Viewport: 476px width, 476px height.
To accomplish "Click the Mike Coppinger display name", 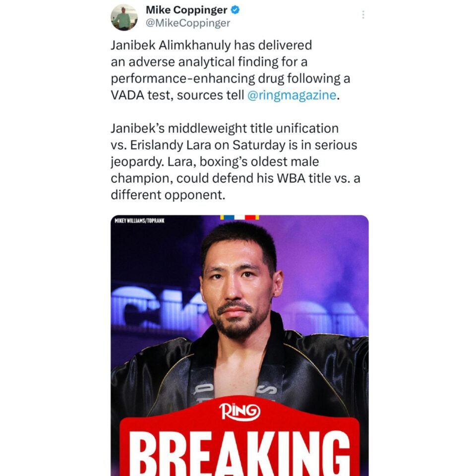I will click(186, 10).
